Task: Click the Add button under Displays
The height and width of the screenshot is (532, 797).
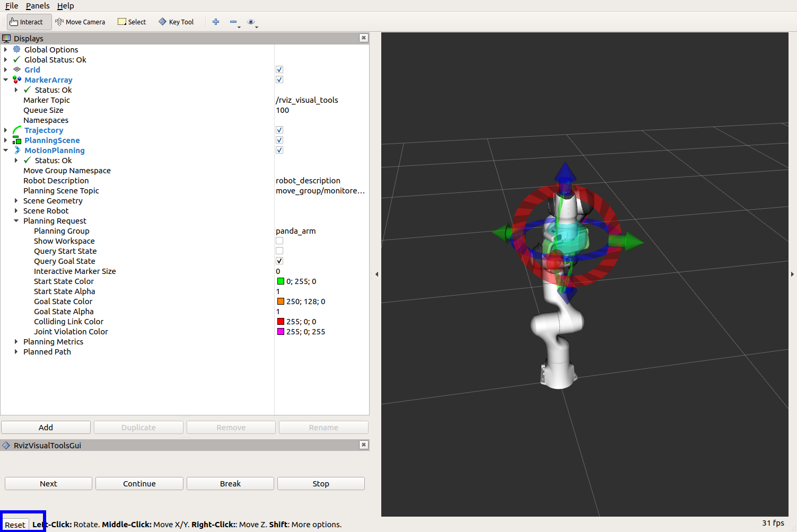Action: point(46,427)
